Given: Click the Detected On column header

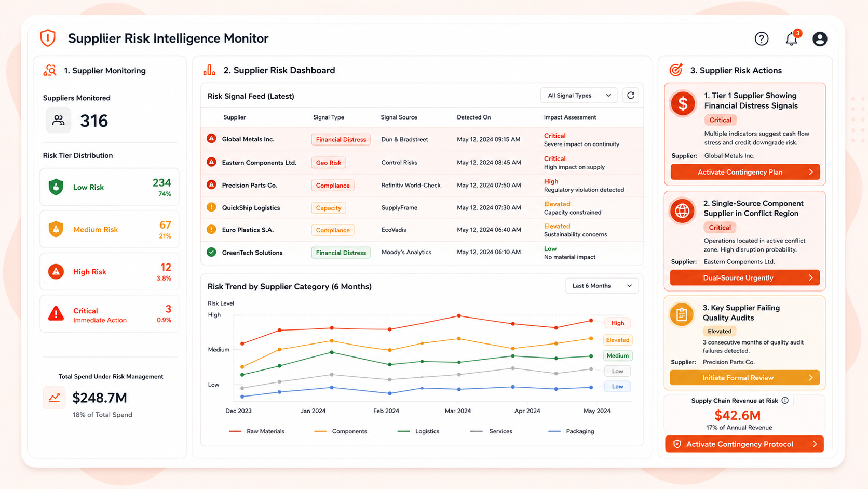Looking at the screenshot, I should click(473, 117).
